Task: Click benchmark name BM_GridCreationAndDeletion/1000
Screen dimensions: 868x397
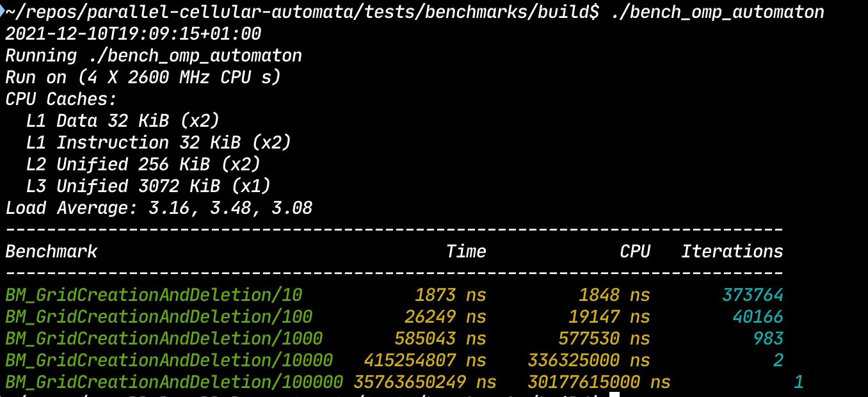Action: coord(164,339)
